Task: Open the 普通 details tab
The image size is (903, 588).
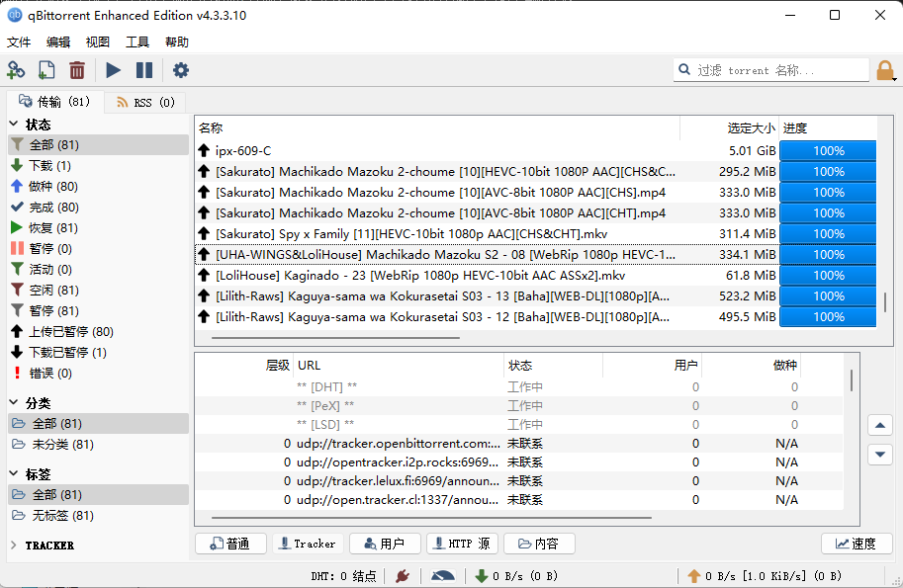Action: pos(230,544)
